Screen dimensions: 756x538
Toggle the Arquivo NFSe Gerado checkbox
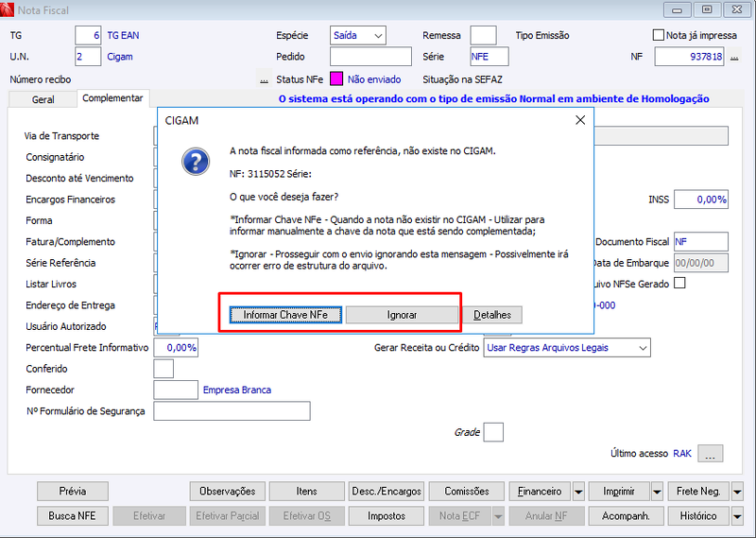click(679, 284)
